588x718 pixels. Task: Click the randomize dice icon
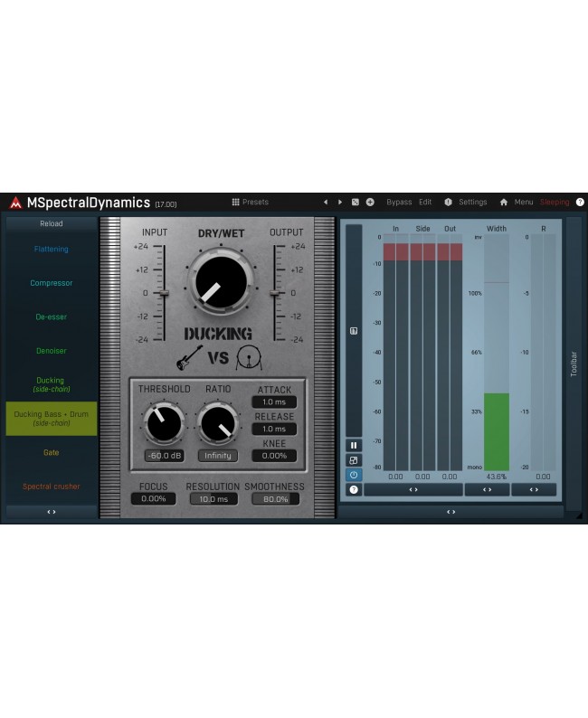point(355,202)
